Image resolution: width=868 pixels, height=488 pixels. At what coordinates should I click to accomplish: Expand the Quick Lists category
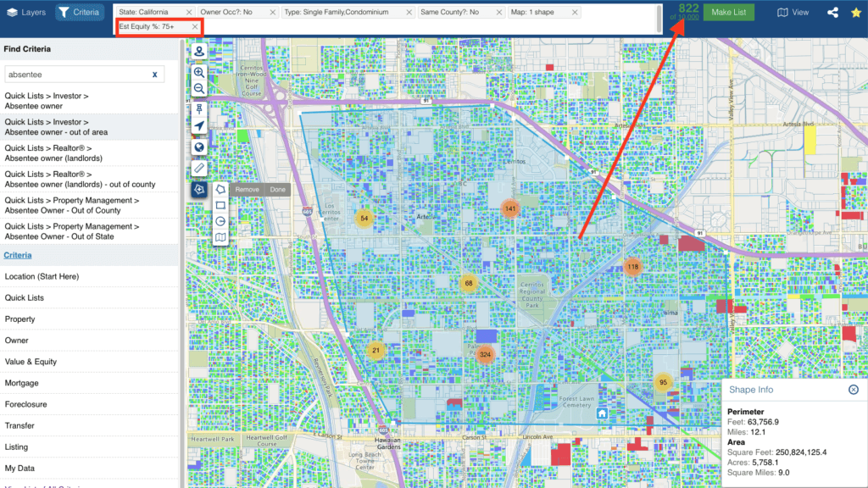[x=89, y=297]
